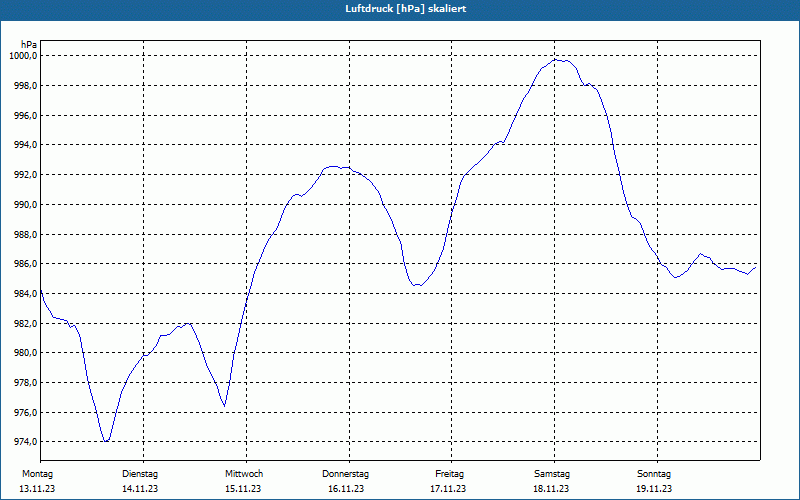800x500 pixels.
Task: Click the 'Montag' day label
Action: (37, 474)
